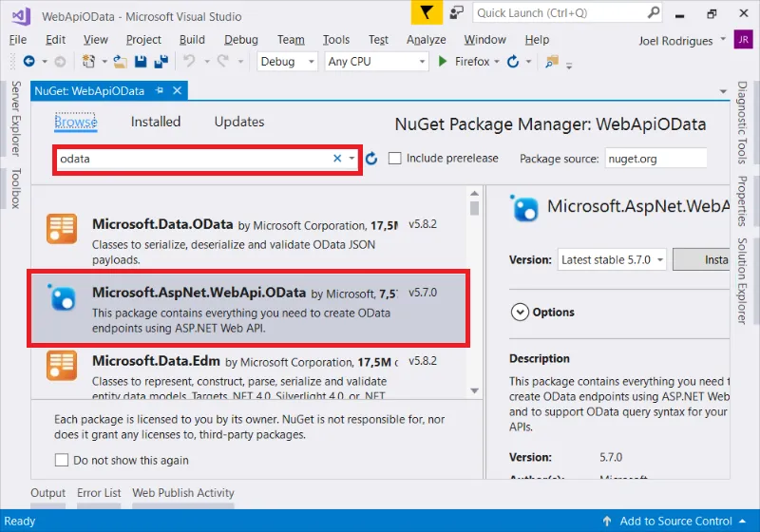Click the Install button

[701, 259]
